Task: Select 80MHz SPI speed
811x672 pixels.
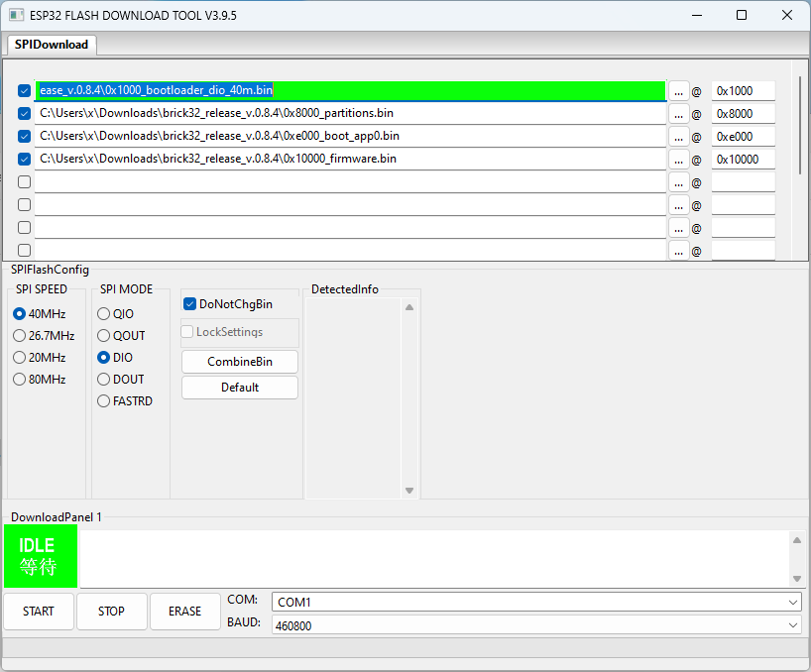Action: pos(20,380)
